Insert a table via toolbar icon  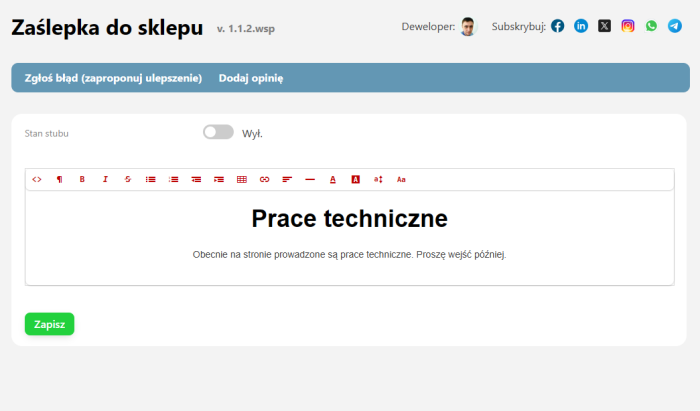coord(241,179)
